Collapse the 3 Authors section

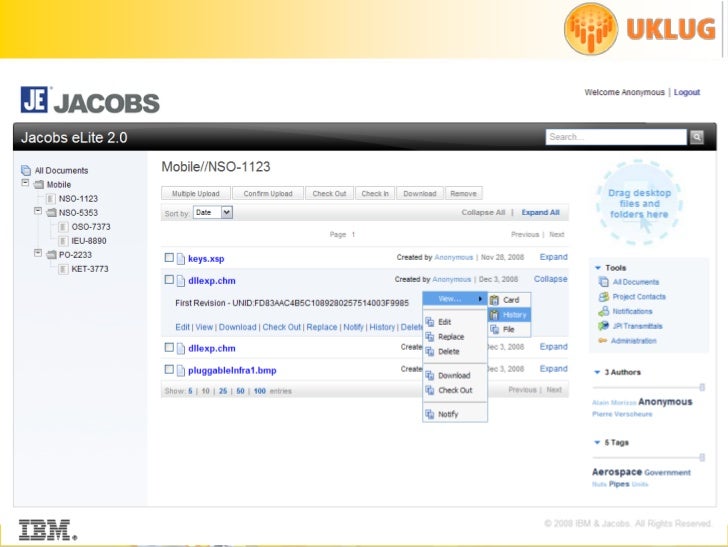(x=598, y=372)
